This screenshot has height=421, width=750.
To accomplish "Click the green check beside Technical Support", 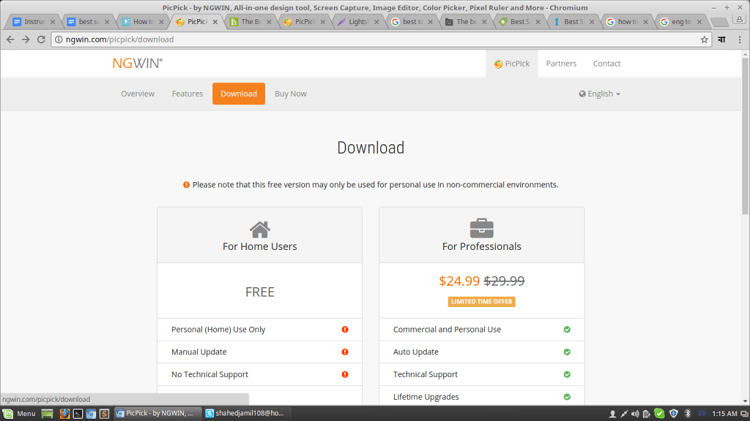I will tap(567, 375).
